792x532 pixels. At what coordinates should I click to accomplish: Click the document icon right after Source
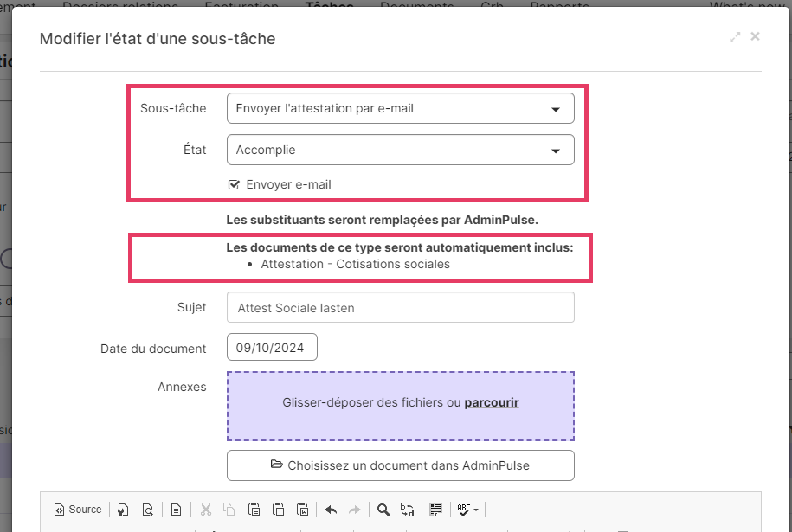(123, 510)
